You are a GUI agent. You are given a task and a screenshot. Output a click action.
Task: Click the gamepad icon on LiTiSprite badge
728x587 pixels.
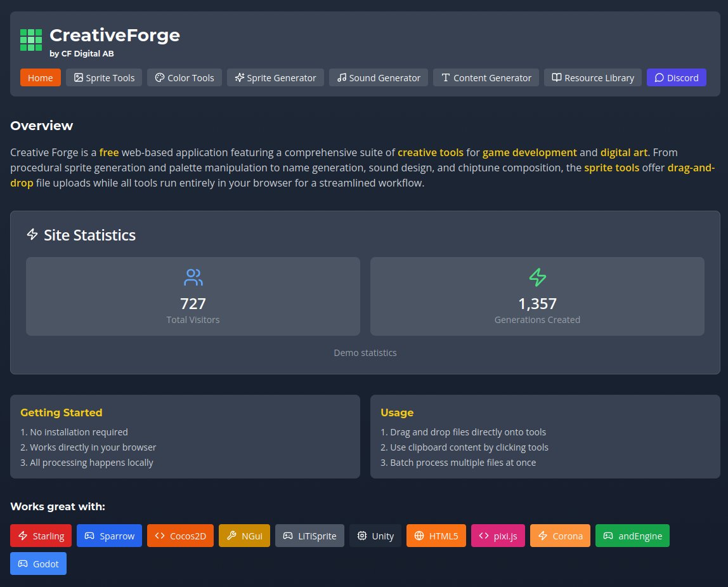click(288, 536)
